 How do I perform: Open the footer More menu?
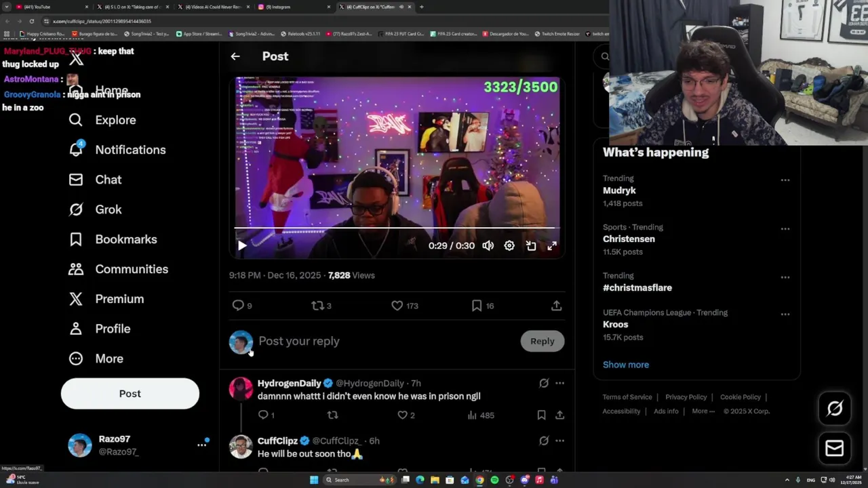pyautogui.click(x=703, y=411)
